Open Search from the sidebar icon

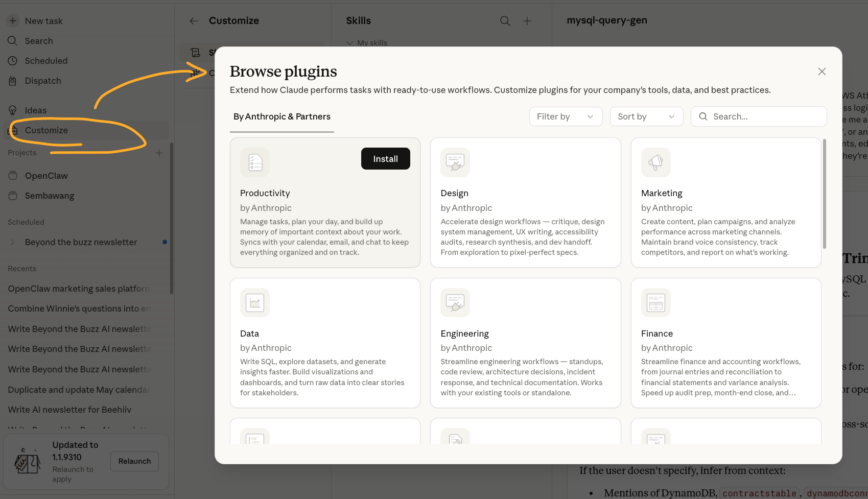(x=12, y=40)
